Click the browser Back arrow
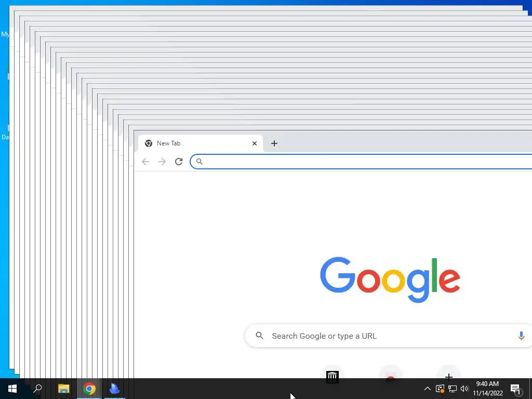Image resolution: width=532 pixels, height=399 pixels. [145, 162]
